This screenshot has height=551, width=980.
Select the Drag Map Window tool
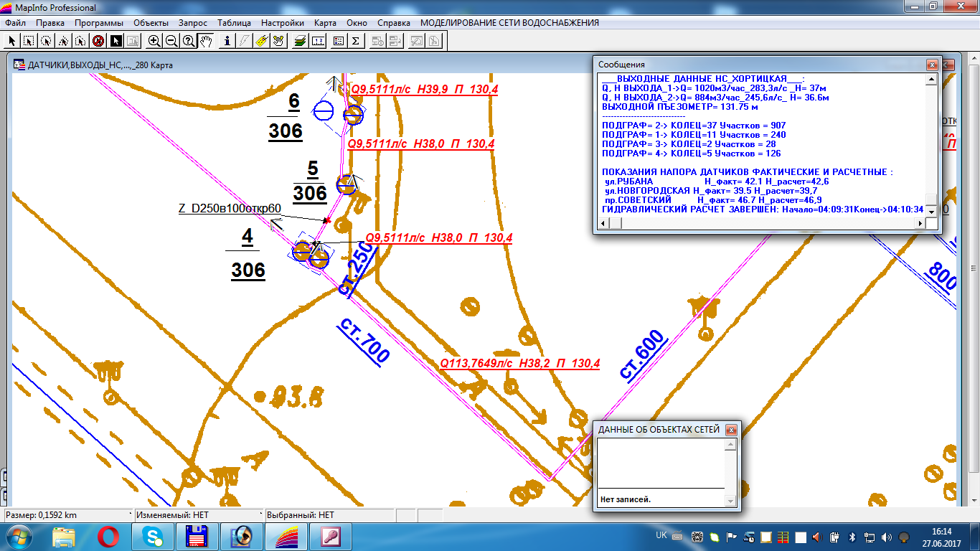(280, 41)
